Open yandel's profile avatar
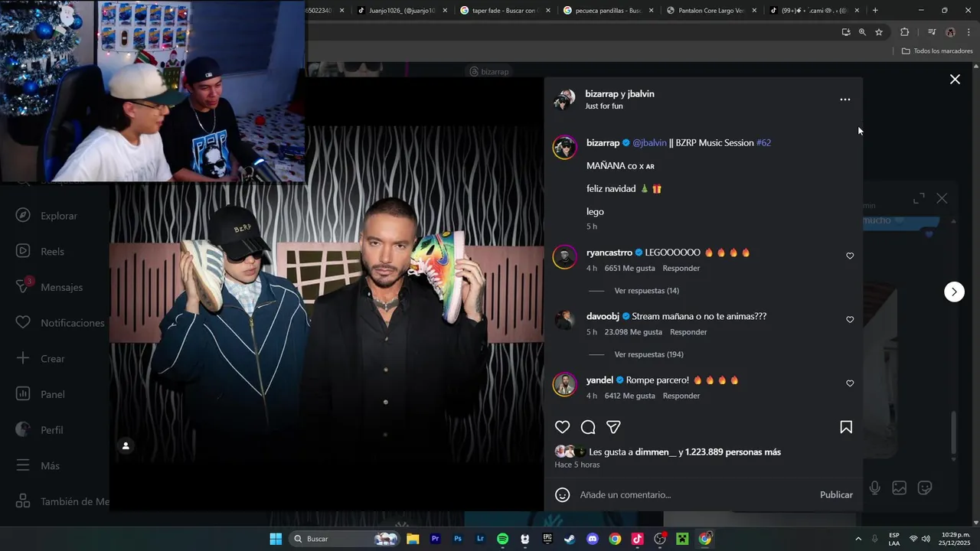 click(565, 384)
